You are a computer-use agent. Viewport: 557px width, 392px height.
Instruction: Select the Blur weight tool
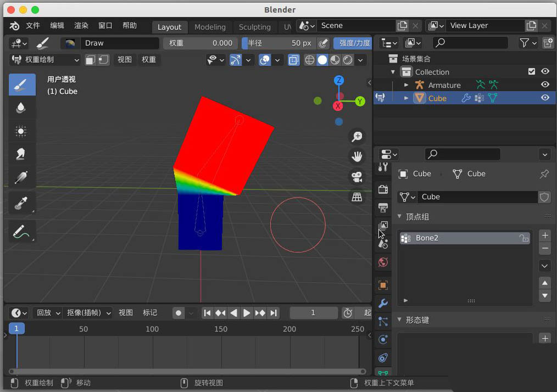pyautogui.click(x=21, y=108)
